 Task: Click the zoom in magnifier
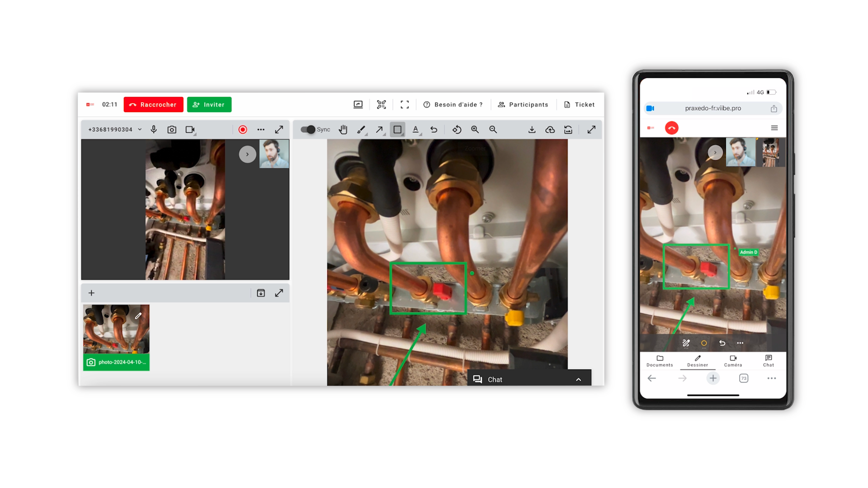point(475,130)
